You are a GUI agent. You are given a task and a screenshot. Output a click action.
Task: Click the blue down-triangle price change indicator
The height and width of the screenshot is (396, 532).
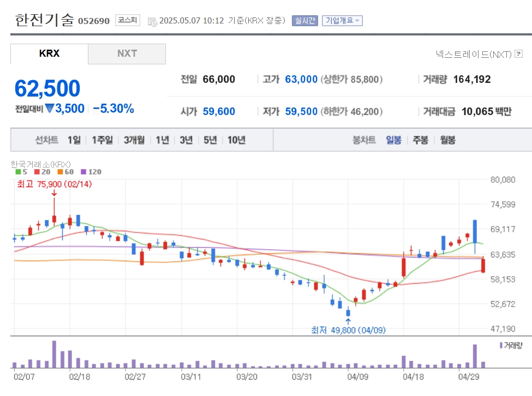click(x=50, y=109)
